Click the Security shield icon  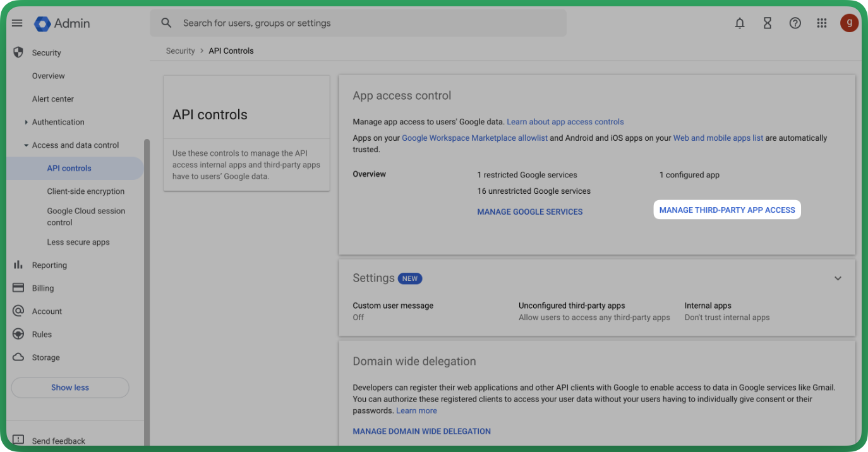(18, 52)
